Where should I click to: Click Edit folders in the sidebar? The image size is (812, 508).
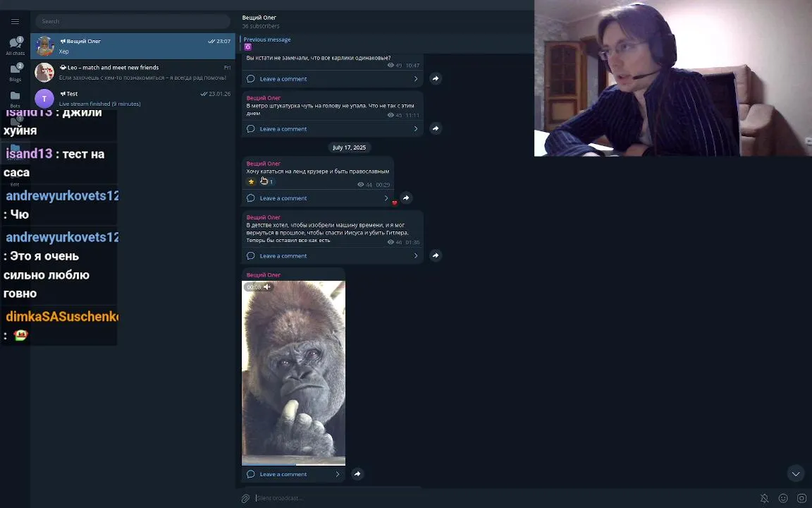[x=15, y=181]
